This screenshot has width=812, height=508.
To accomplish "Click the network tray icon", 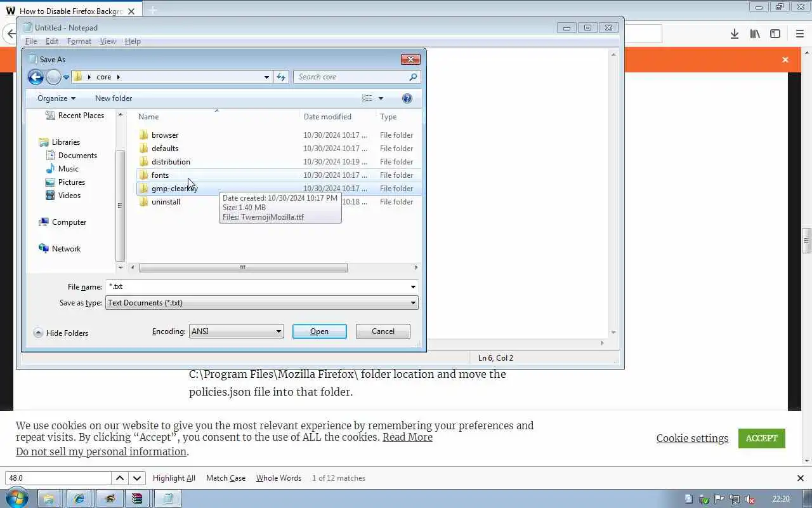I will pos(735,499).
